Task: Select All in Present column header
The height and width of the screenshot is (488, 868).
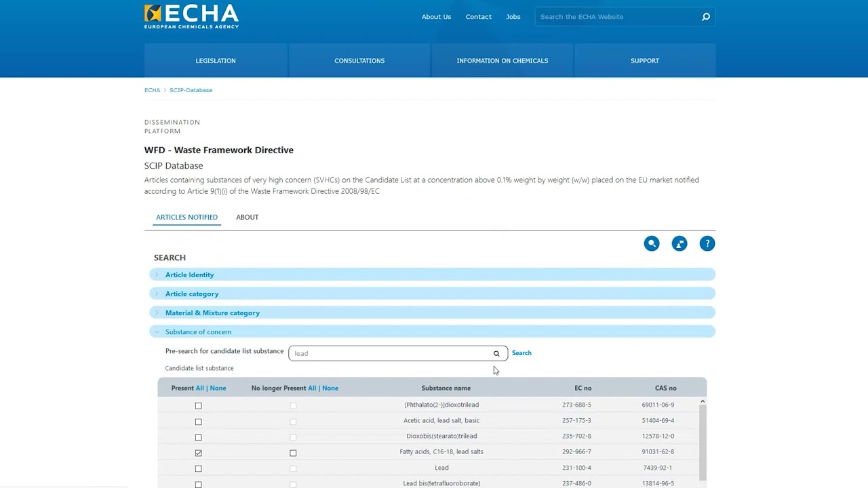Action: tap(200, 388)
